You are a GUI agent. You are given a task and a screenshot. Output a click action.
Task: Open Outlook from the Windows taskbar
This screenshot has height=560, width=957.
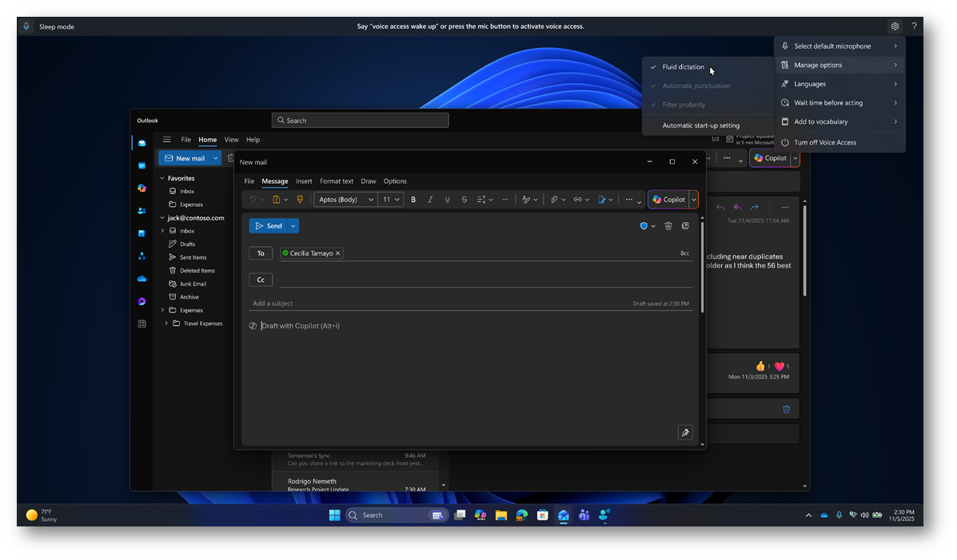tap(563, 515)
